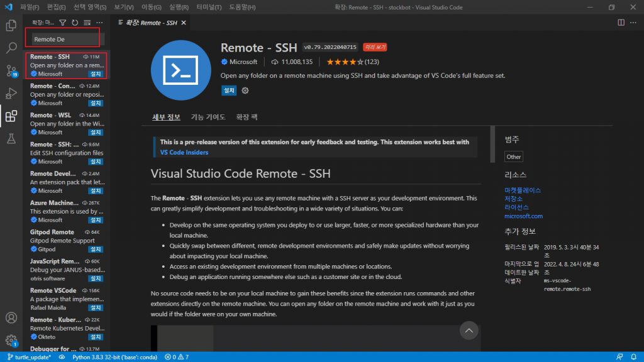Switch to the 기능 기여도 tab
The image size is (644, 362).
(x=208, y=117)
